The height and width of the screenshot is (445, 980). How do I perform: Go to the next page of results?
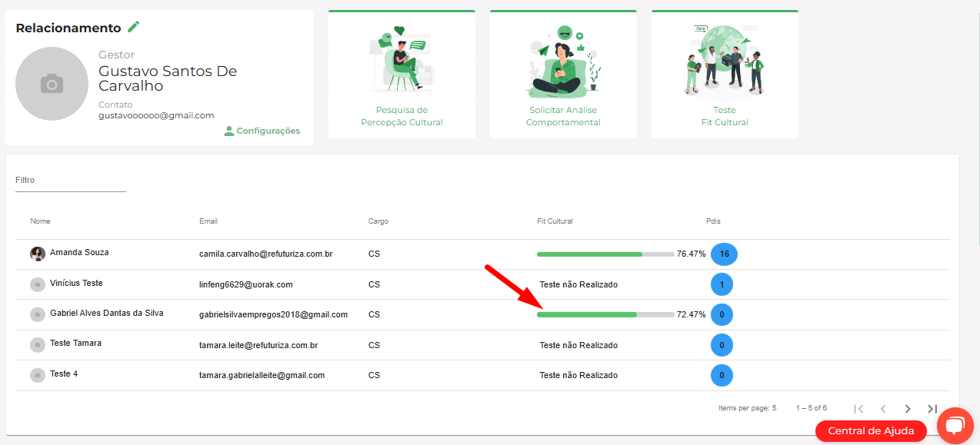[x=908, y=409]
